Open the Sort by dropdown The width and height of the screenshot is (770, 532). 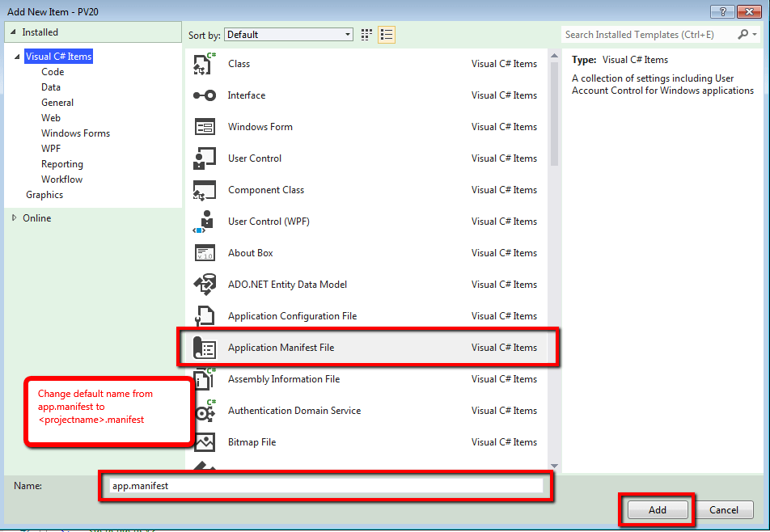(x=347, y=35)
